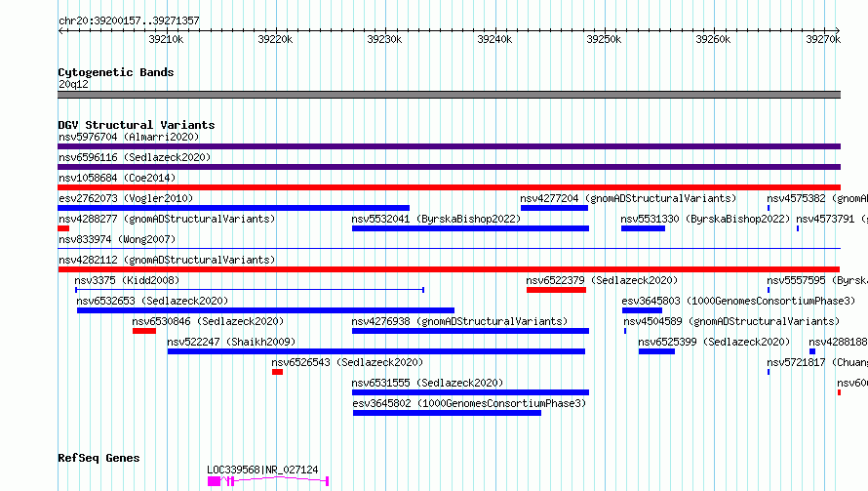Select the gray 20q12 cytogenetic band bar
The image size is (868, 491).
pyautogui.click(x=449, y=95)
